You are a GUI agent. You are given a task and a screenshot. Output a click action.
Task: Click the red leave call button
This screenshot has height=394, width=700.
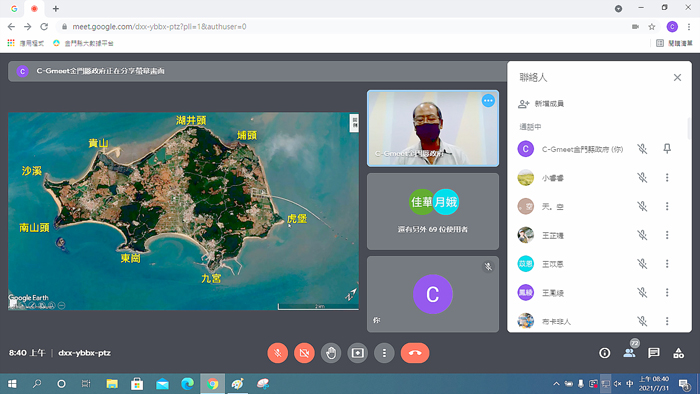[415, 353]
